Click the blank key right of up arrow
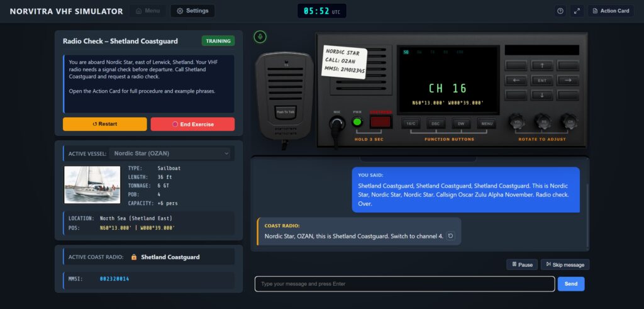Image resolution: width=644 pixels, height=309 pixels. [x=568, y=65]
